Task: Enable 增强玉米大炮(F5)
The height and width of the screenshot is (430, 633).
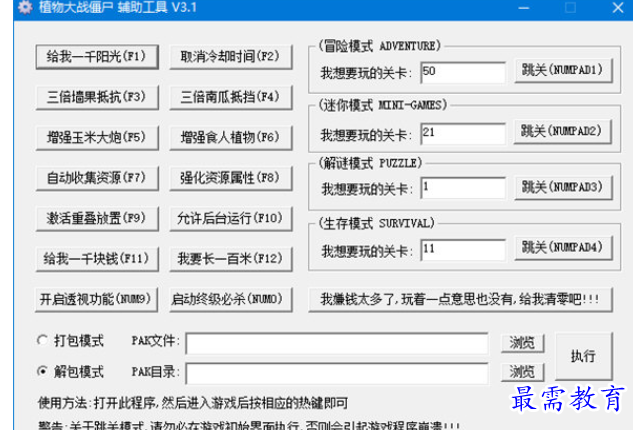Action: coord(97,138)
